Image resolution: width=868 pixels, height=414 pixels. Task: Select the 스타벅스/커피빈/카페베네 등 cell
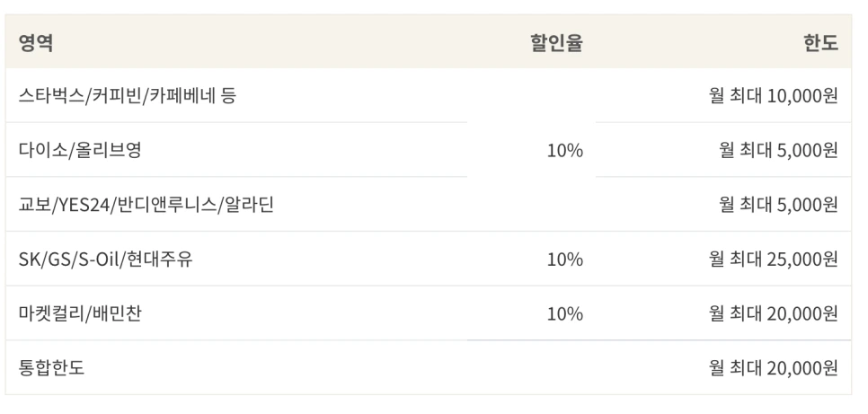(128, 95)
